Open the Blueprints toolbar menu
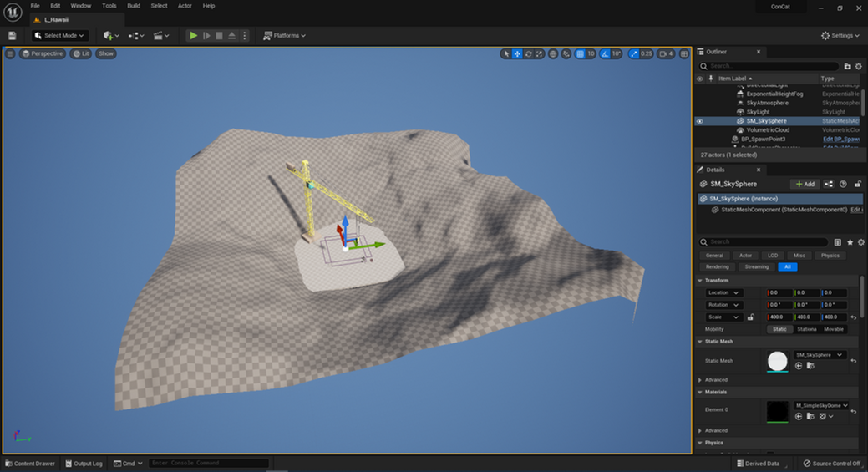This screenshot has width=868, height=472. 135,35
